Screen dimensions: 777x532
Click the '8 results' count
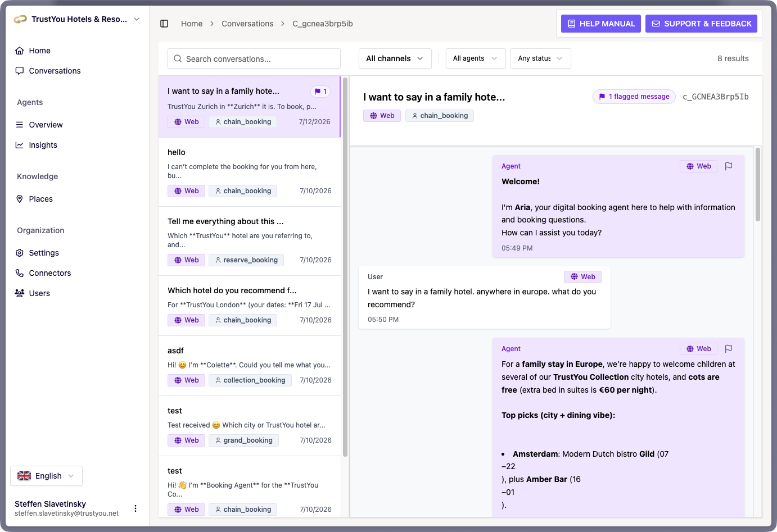[x=733, y=58]
